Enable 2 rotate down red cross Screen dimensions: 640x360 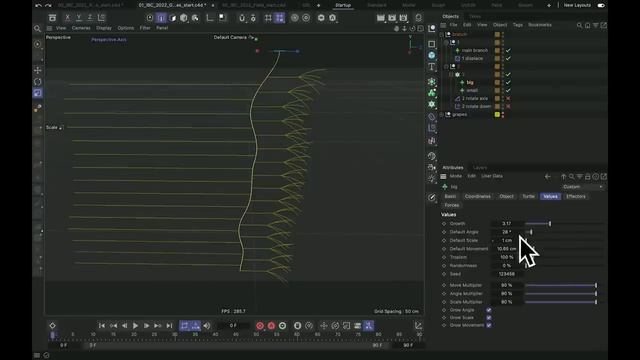pos(508,106)
